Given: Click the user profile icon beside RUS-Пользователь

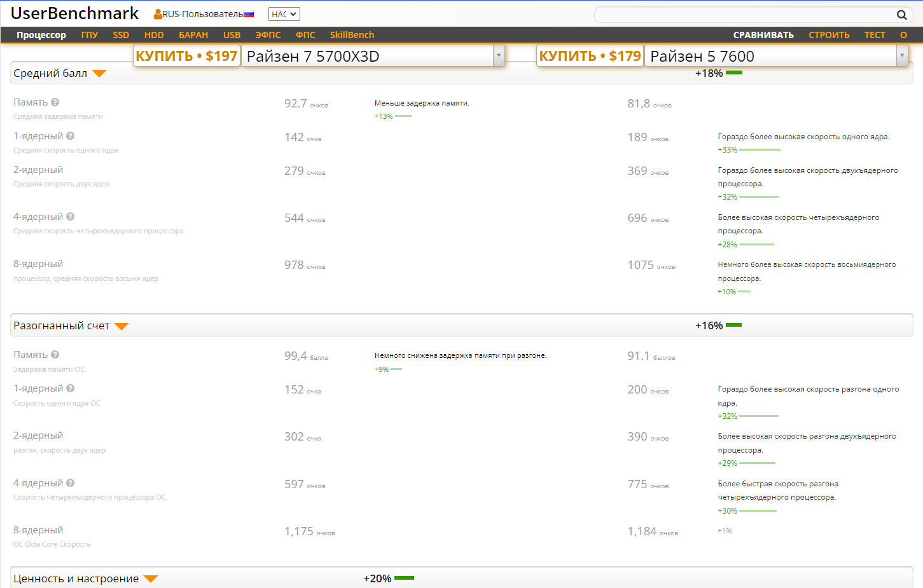Looking at the screenshot, I should 158,14.
